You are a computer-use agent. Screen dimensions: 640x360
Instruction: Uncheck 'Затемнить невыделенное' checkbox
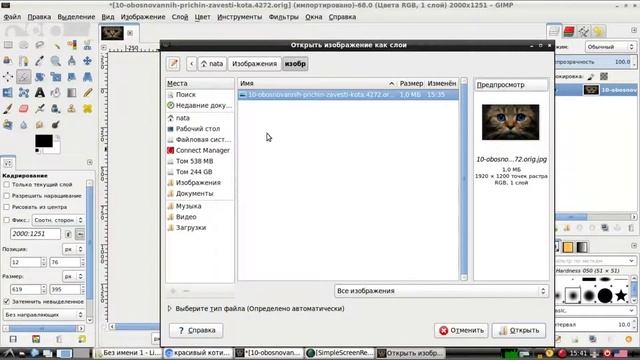click(x=7, y=302)
